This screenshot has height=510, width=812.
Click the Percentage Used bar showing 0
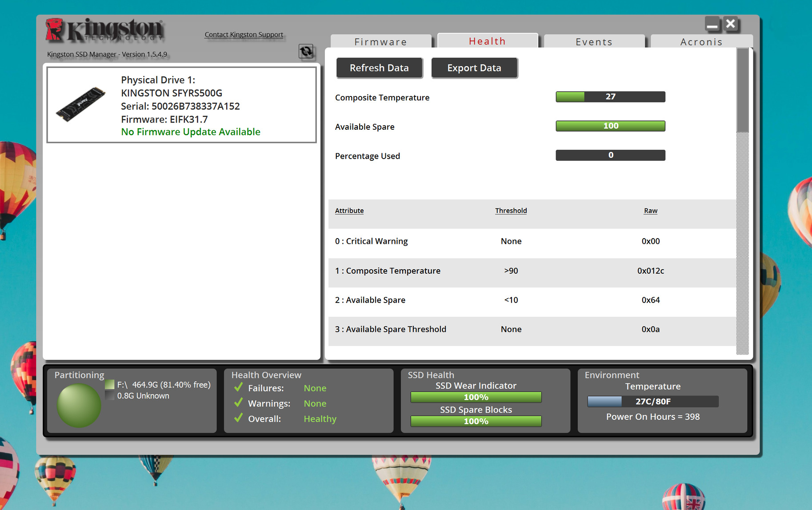point(610,155)
